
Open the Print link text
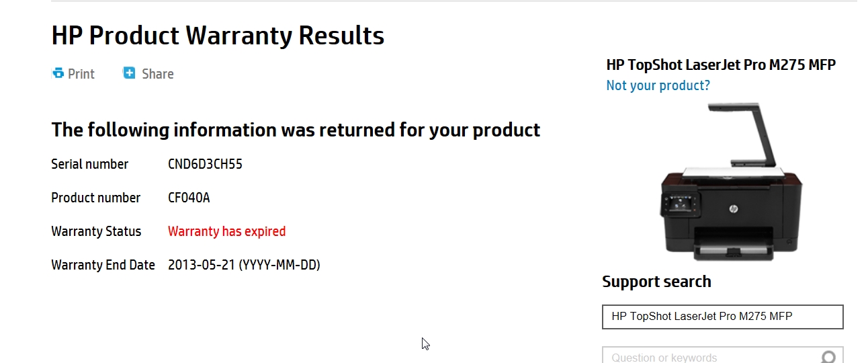(x=81, y=74)
